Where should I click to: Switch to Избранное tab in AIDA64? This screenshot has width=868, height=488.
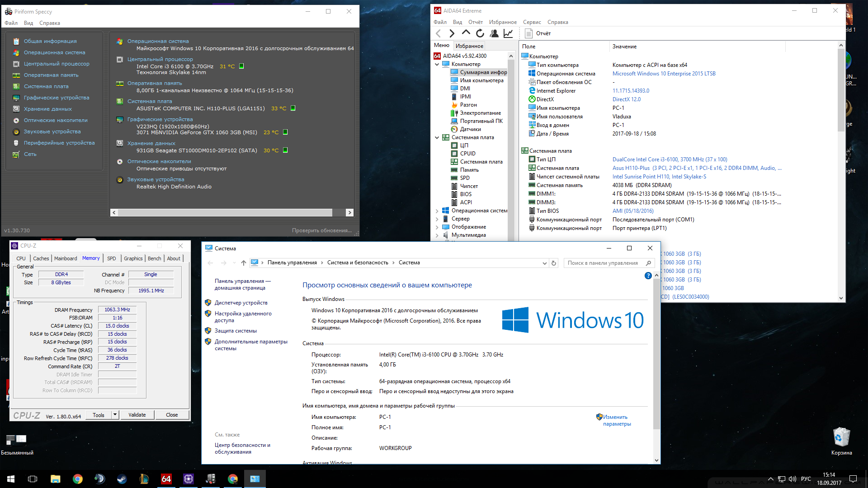pyautogui.click(x=469, y=46)
